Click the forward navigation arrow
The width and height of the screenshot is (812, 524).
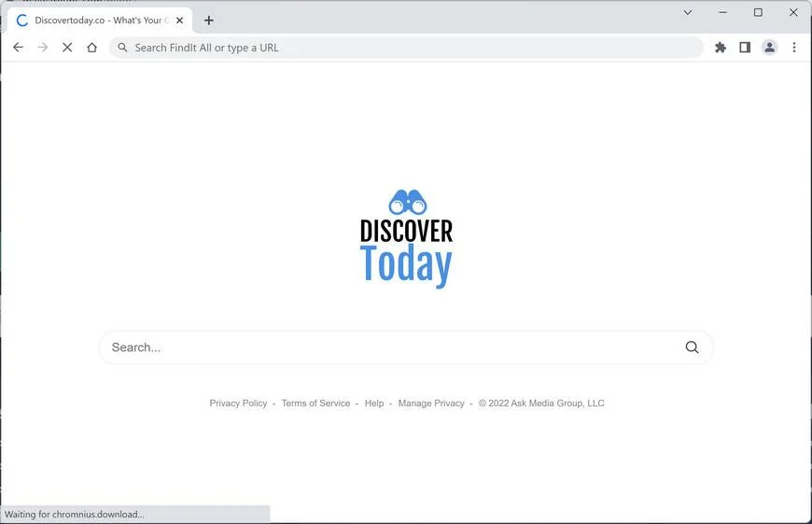click(x=42, y=48)
